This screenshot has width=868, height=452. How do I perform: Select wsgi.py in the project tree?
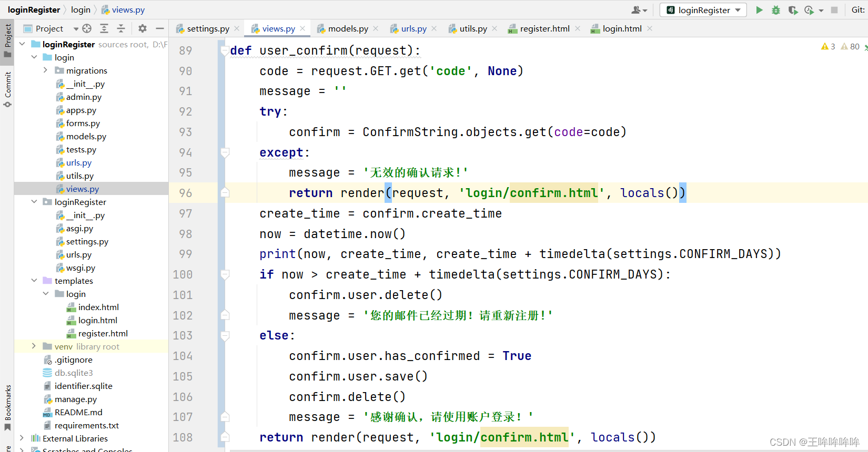pyautogui.click(x=80, y=268)
